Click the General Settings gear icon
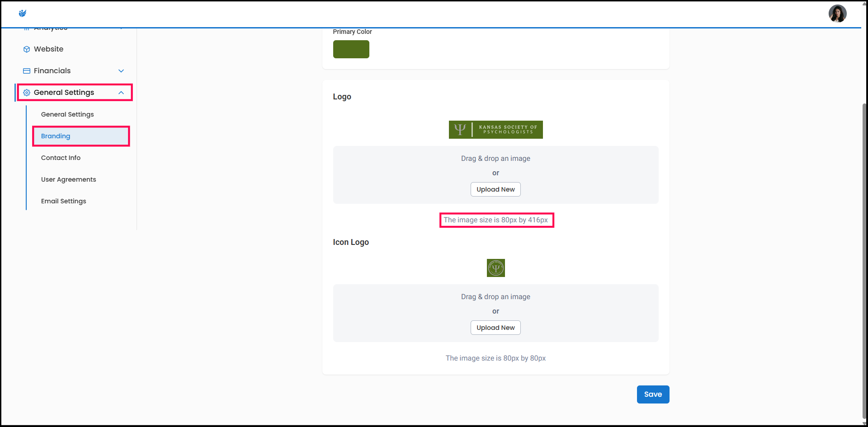This screenshot has height=427, width=868. (27, 93)
